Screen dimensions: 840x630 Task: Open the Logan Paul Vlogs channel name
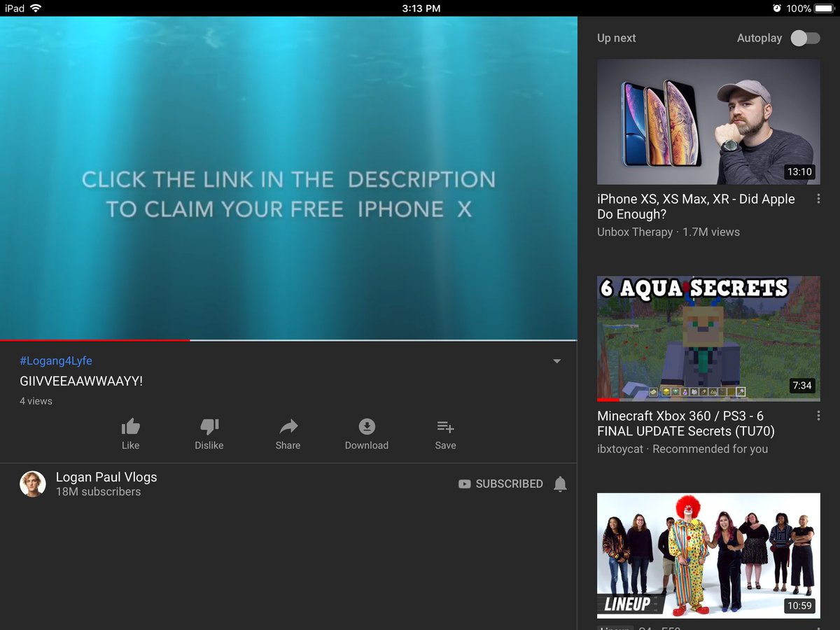(106, 477)
